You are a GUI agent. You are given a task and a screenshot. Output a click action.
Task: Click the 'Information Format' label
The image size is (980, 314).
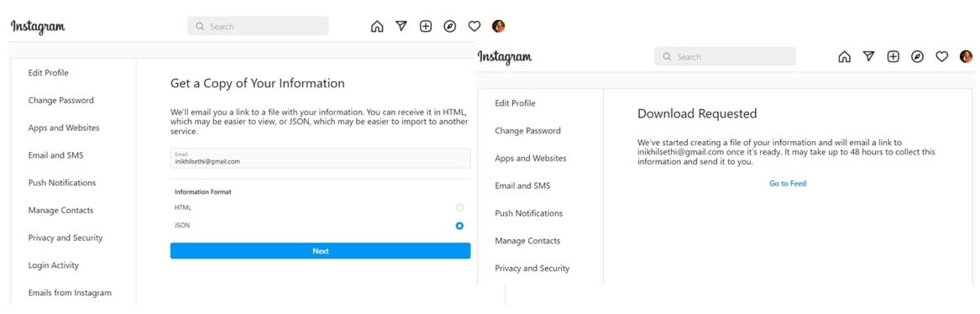coord(202,192)
